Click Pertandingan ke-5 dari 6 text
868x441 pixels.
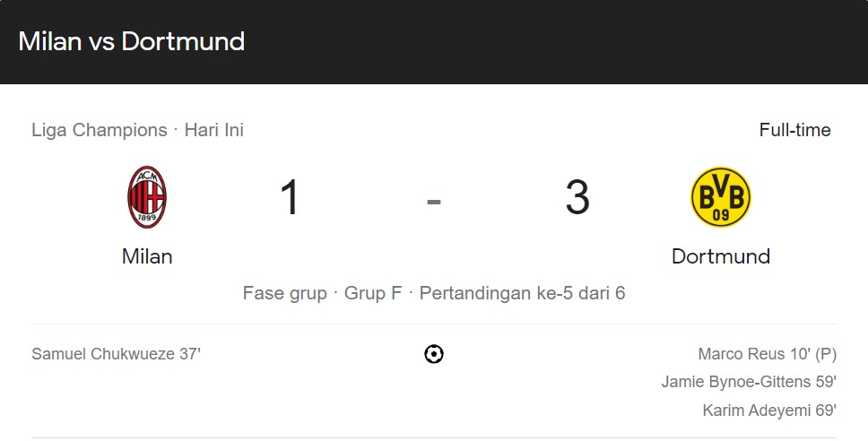point(522,293)
